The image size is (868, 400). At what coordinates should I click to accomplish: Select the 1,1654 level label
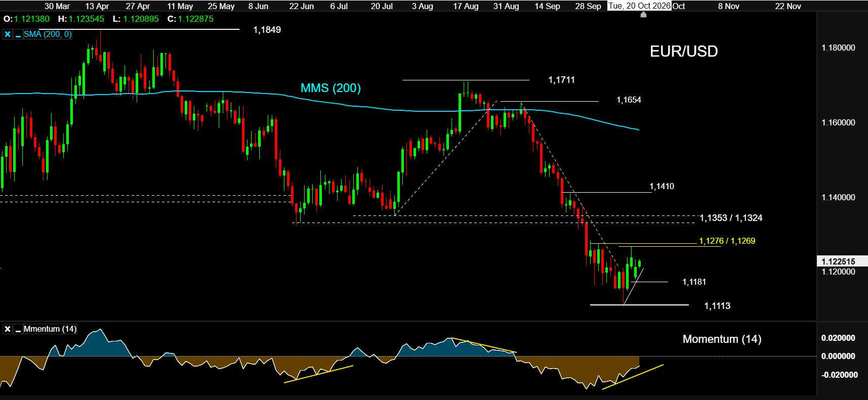point(629,100)
